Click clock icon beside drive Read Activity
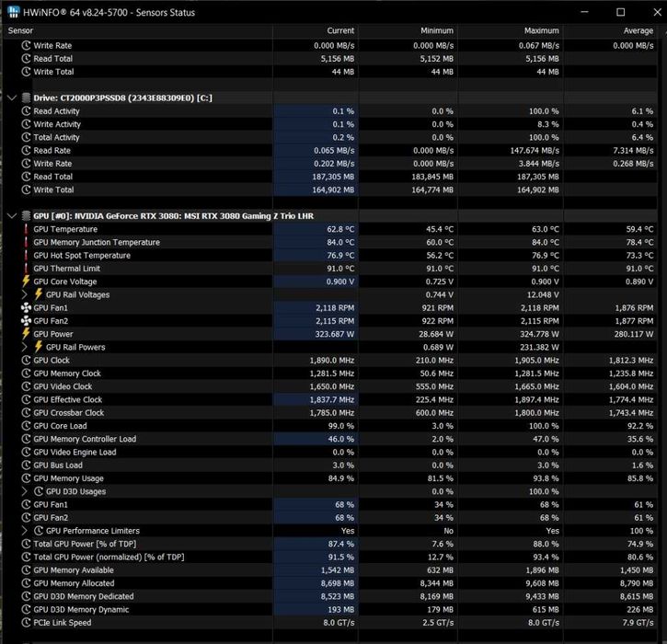The height and width of the screenshot is (644, 667). coord(26,111)
